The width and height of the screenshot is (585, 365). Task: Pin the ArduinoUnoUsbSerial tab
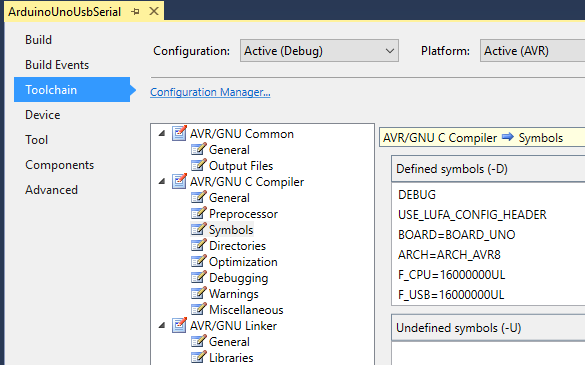[x=135, y=12]
